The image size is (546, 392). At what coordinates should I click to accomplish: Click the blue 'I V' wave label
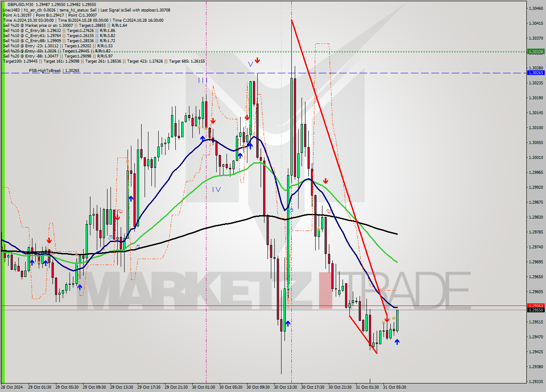217,189
